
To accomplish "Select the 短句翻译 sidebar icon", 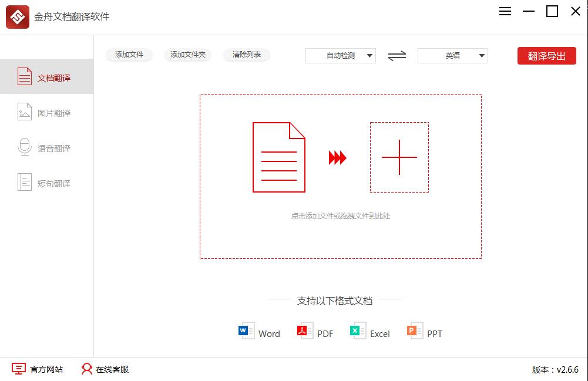I will 24,183.
